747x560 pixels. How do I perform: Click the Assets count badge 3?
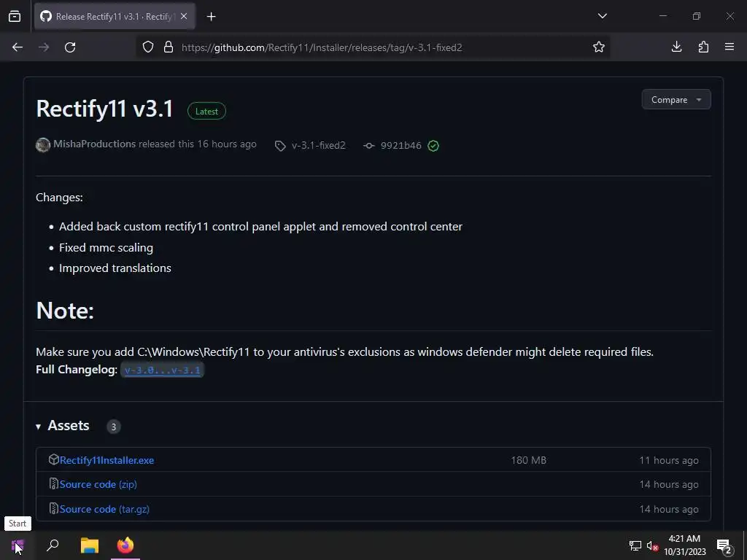point(113,427)
